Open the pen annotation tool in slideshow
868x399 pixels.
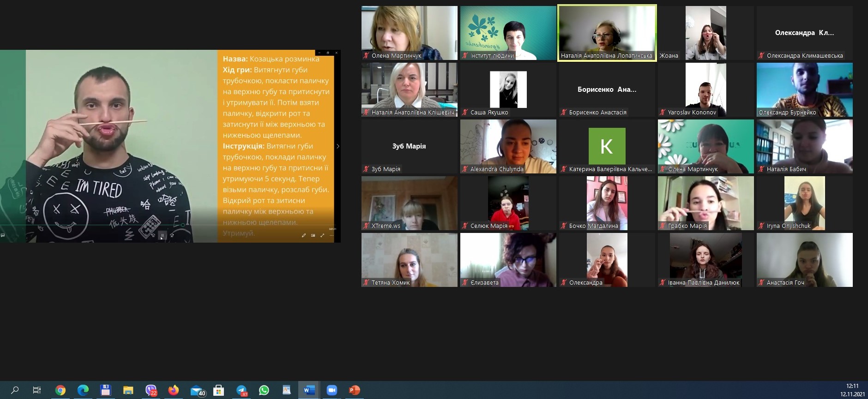point(304,235)
